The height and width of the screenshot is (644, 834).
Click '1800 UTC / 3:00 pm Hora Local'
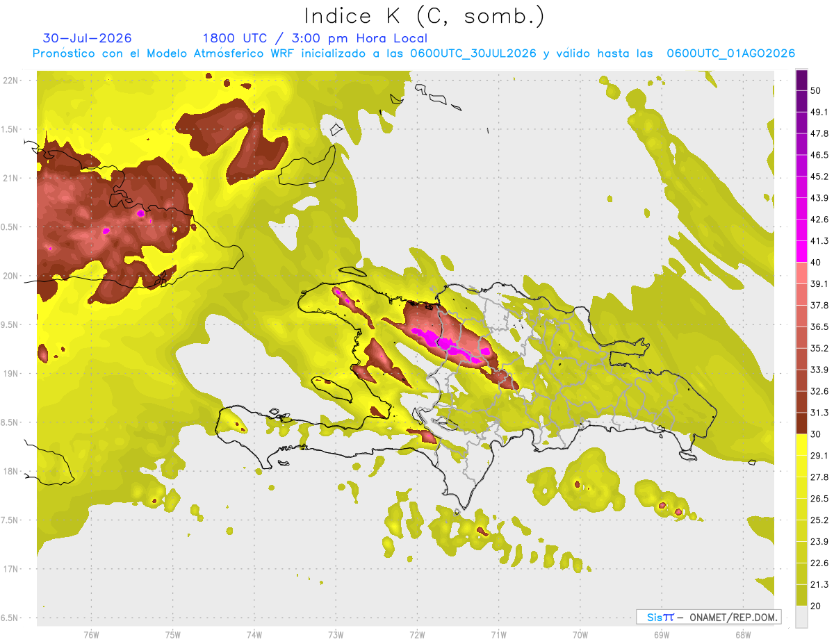(315, 38)
